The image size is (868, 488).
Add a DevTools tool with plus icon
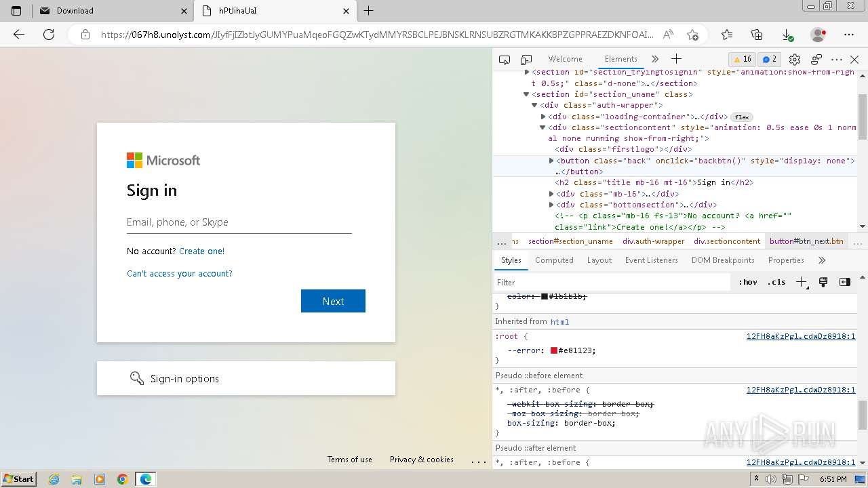click(x=676, y=59)
